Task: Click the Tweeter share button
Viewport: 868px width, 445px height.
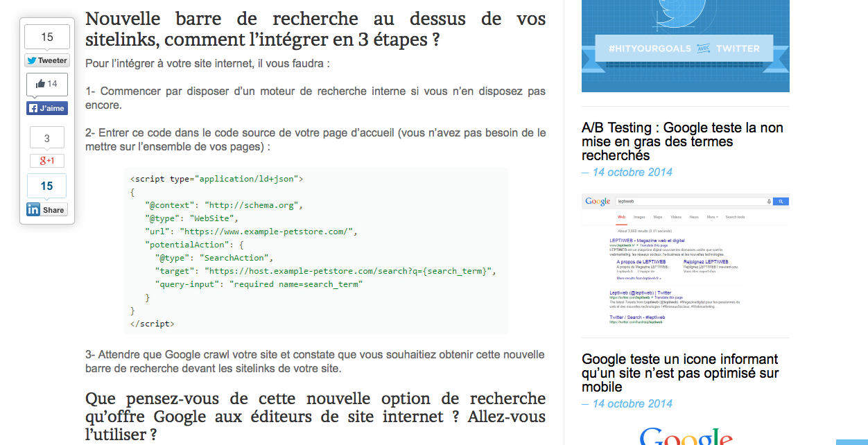Action: coord(47,60)
